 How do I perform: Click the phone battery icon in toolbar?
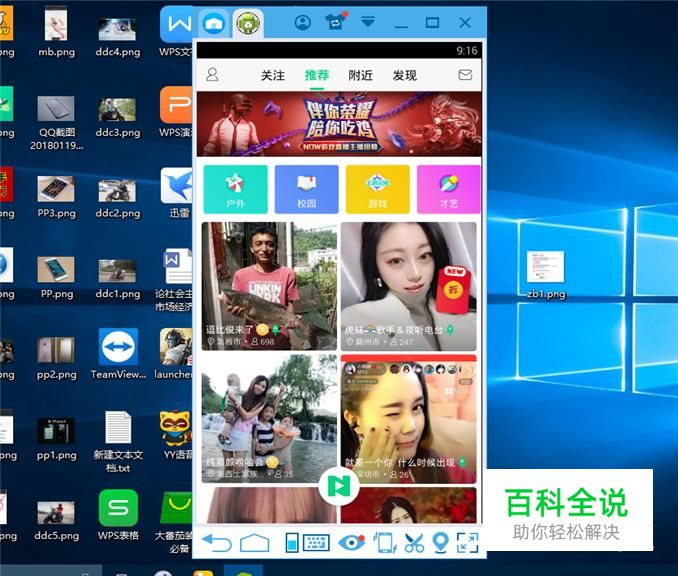[x=292, y=543]
